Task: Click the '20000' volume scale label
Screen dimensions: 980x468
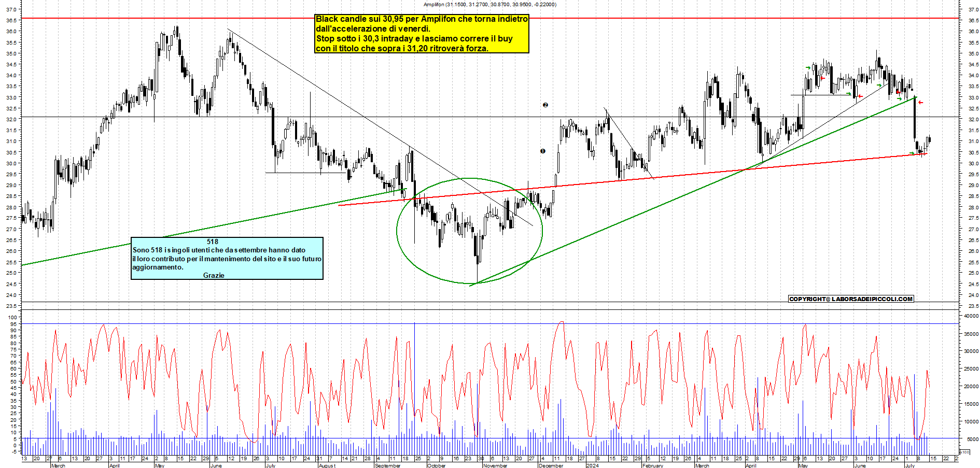Action: pos(971,386)
